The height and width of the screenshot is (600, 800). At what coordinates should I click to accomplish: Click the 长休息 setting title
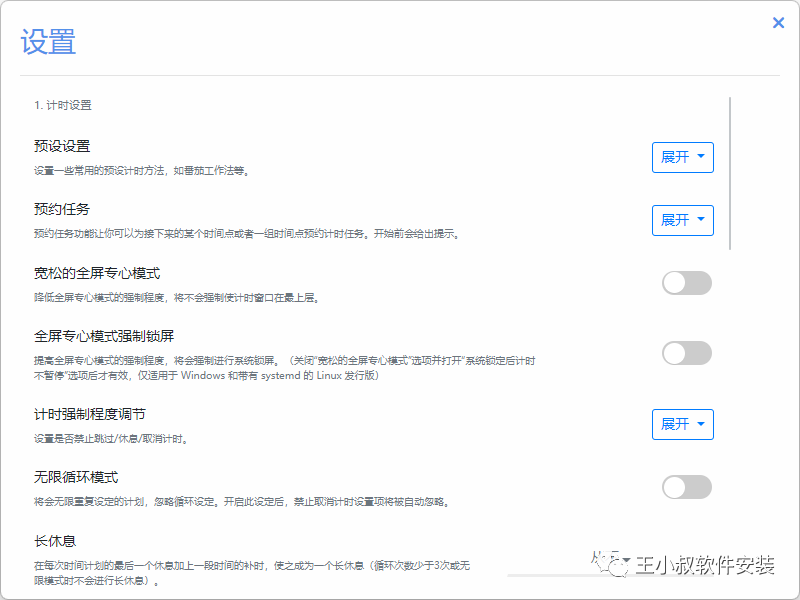[55, 542]
